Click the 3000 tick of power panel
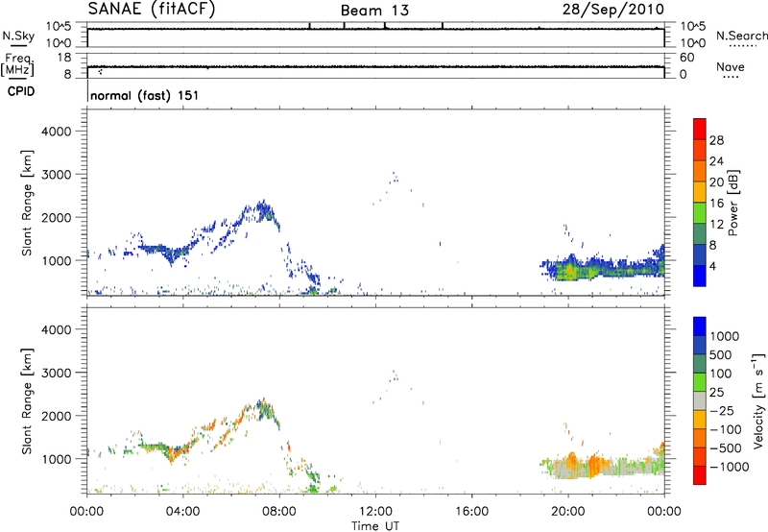Viewport: 768px width, 532px height. pos(56,175)
